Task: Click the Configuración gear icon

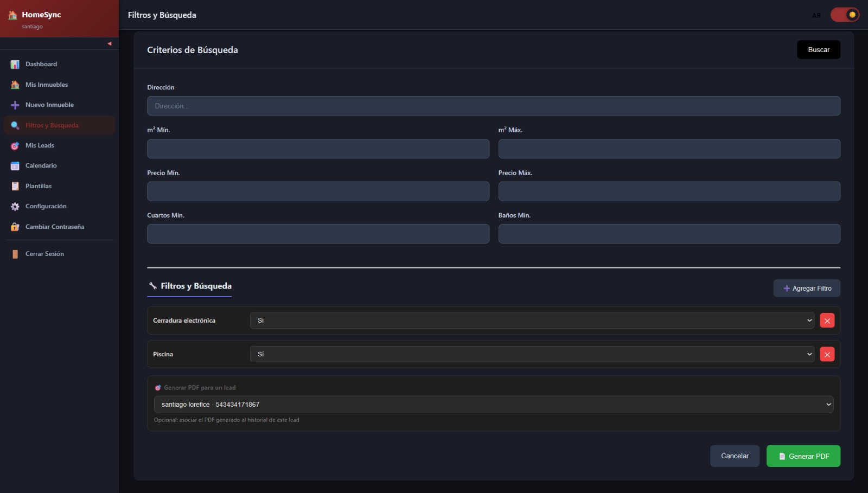Action: point(15,207)
